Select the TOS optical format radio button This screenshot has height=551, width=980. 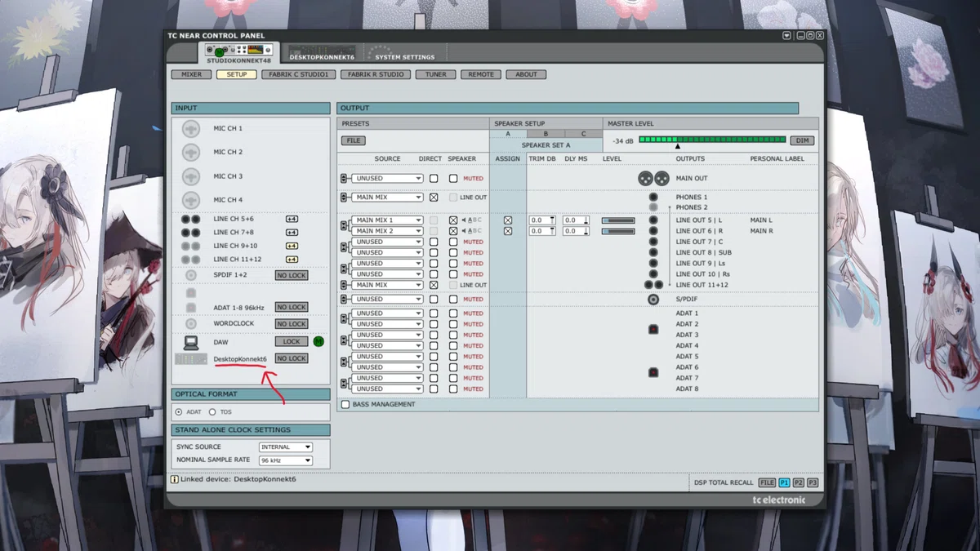coord(212,412)
